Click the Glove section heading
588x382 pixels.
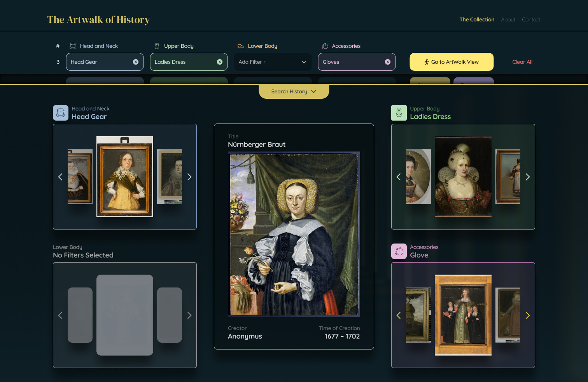pyautogui.click(x=419, y=255)
